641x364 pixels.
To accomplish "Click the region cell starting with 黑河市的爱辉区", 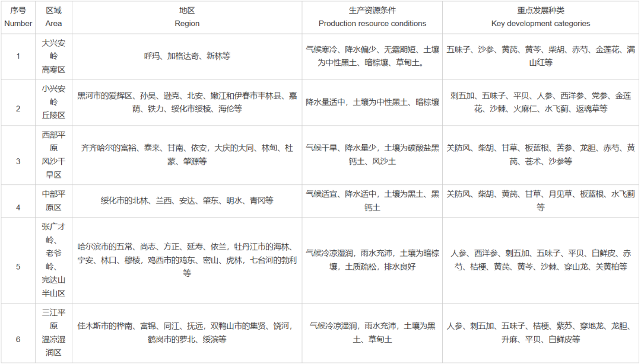I will click(x=187, y=102).
